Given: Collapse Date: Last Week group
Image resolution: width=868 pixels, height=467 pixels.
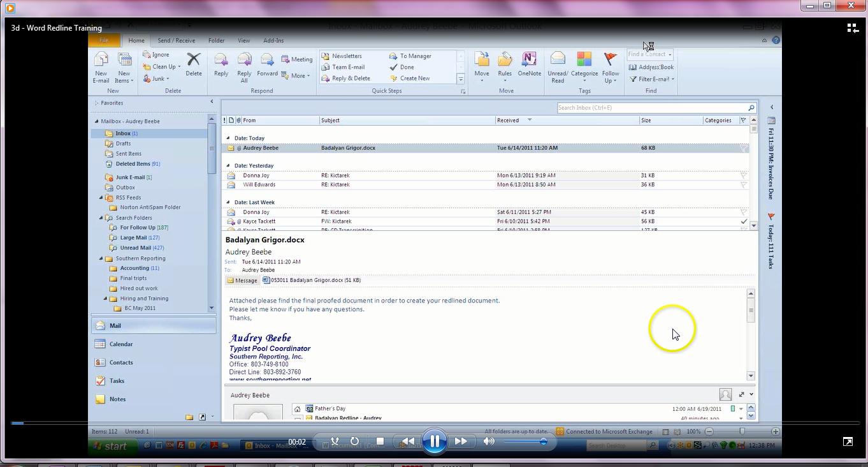Looking at the screenshot, I should 228,202.
